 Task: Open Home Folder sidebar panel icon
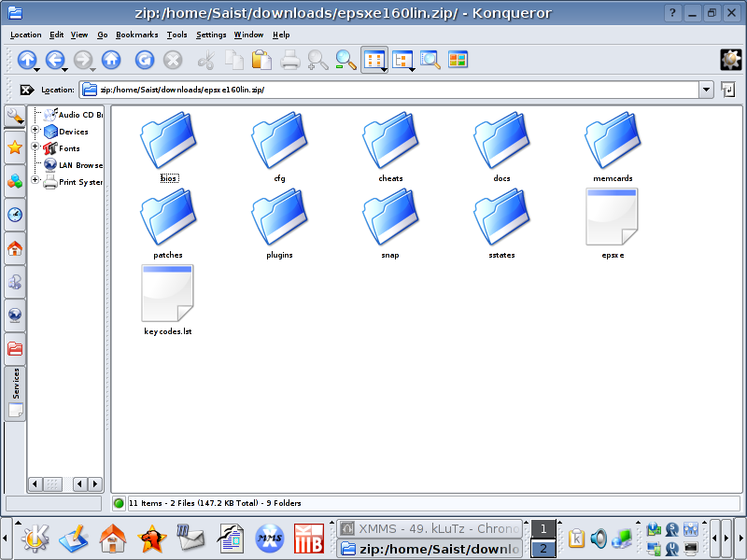pos(15,249)
